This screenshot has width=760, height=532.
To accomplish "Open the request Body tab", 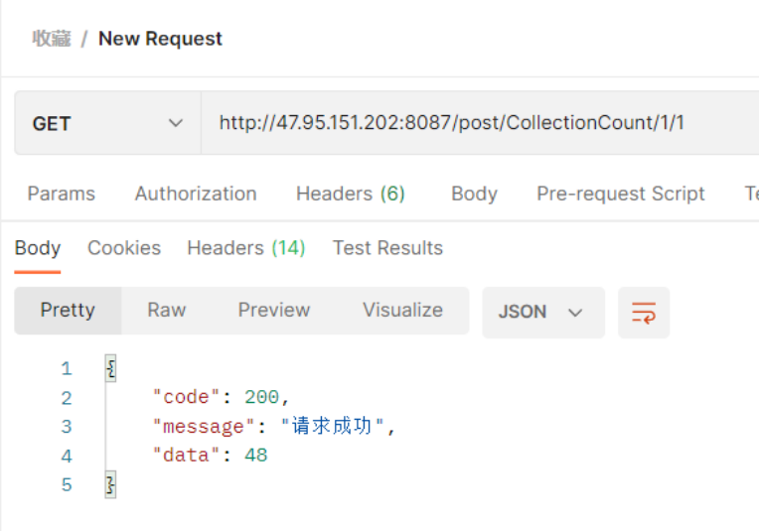I will 474,194.
